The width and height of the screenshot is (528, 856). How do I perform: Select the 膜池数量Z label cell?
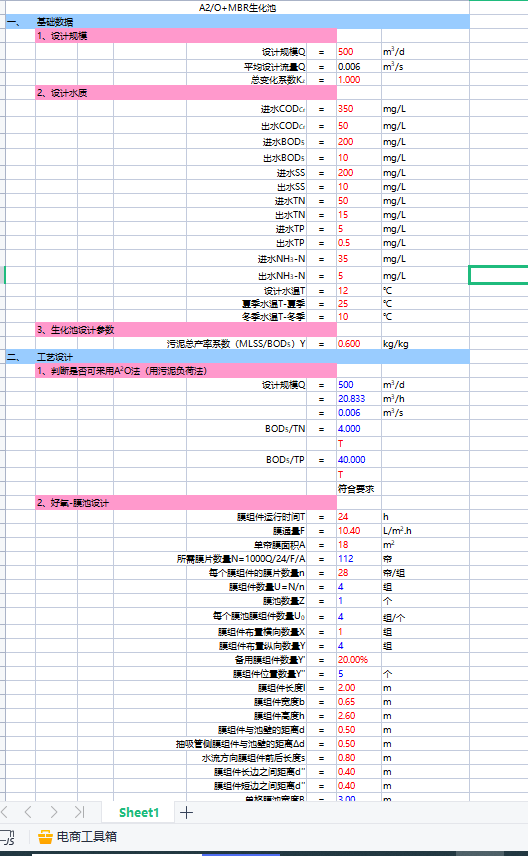(x=246, y=601)
